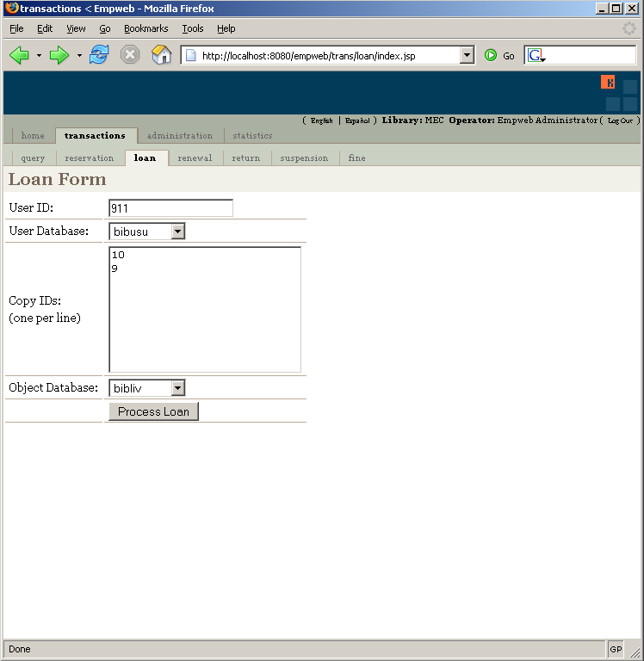
Task: Click the URL address bar field
Action: coord(329,55)
